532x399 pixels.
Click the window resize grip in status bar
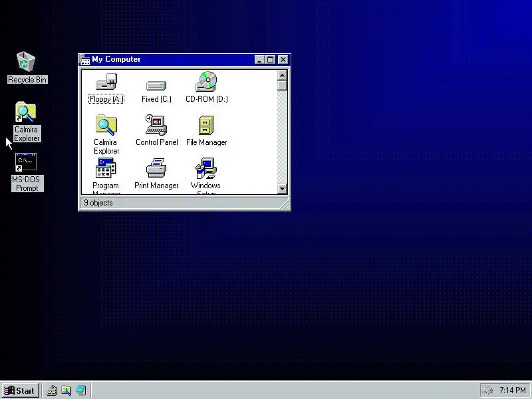[x=285, y=205]
